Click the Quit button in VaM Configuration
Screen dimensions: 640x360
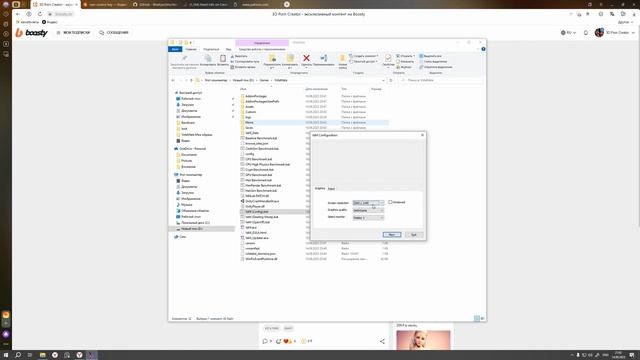(413, 235)
